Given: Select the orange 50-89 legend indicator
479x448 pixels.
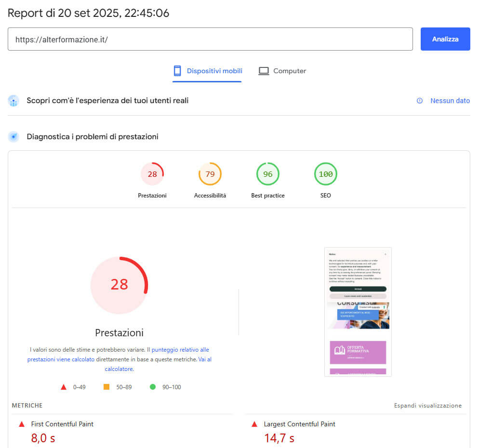Looking at the screenshot, I should [x=107, y=387].
